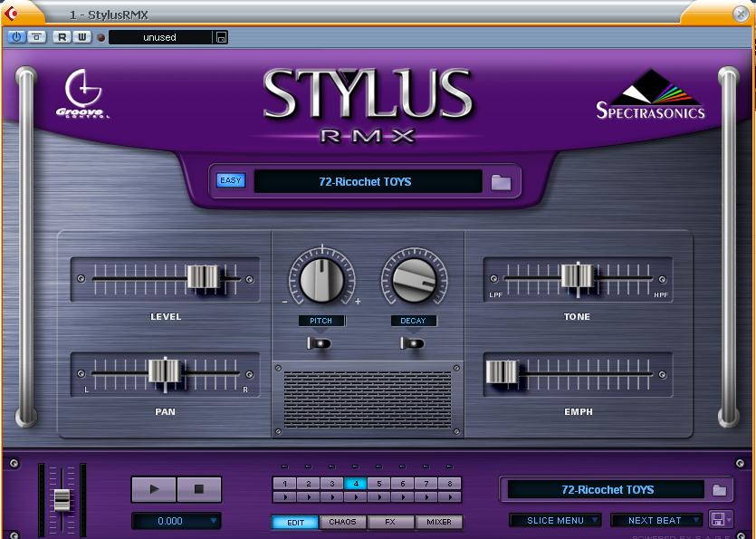Image resolution: width=756 pixels, height=539 pixels.
Task: Open the folder icon next to bottom patch name
Action: click(720, 490)
